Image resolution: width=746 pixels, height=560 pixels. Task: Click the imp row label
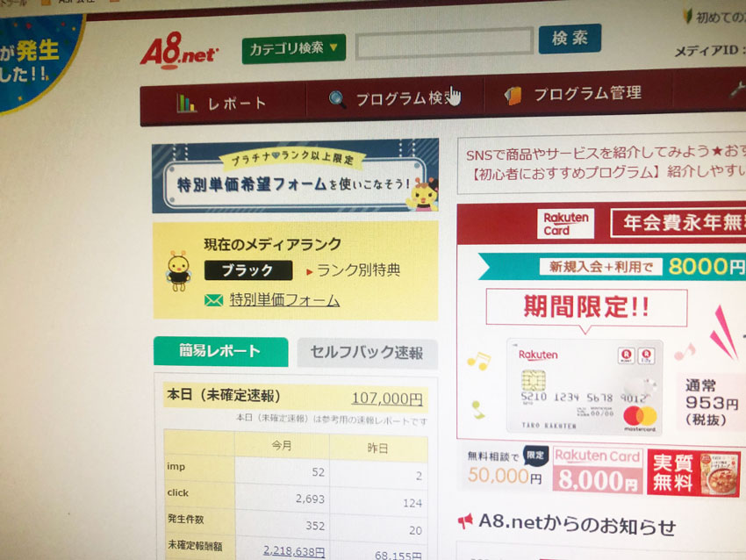pos(176,466)
